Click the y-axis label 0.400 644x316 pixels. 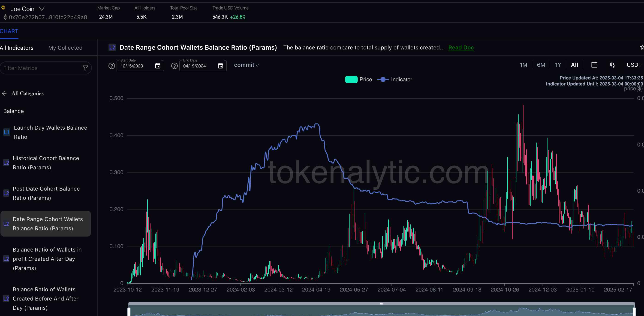click(116, 135)
